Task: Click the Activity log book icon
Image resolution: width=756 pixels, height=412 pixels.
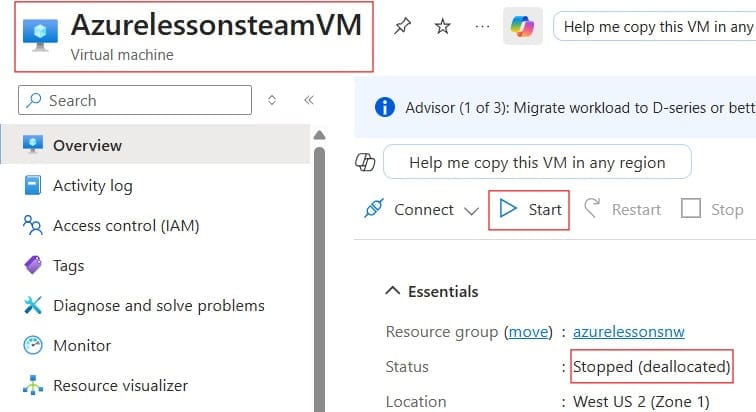Action: tap(33, 185)
